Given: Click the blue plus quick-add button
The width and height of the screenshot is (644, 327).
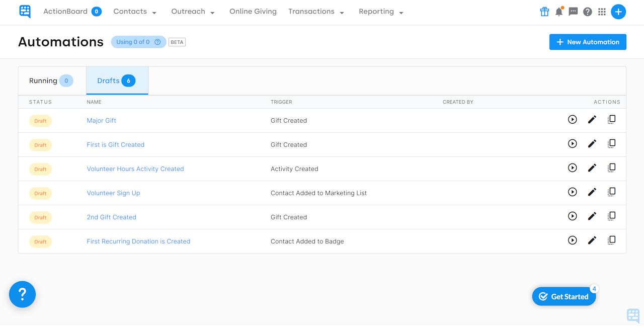Looking at the screenshot, I should [618, 12].
